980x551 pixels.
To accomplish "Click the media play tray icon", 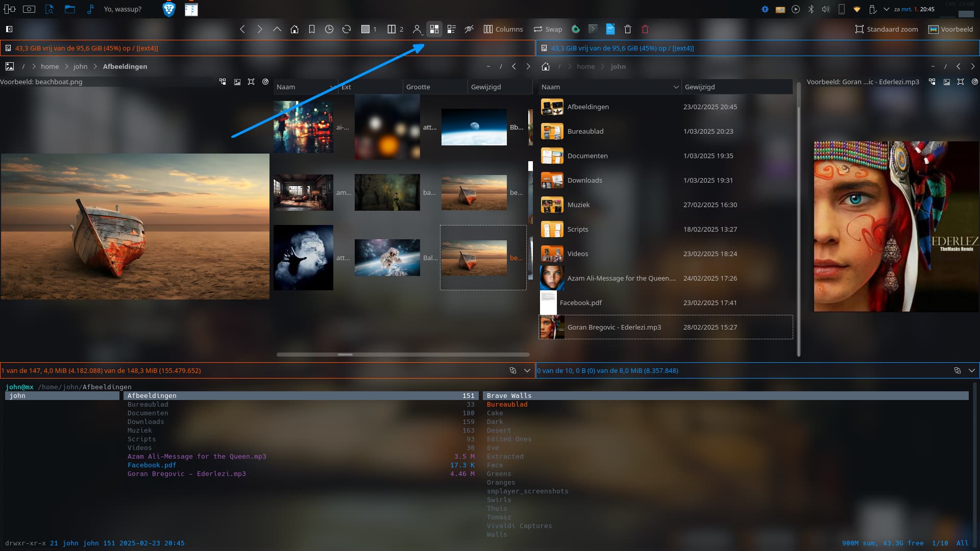I will click(x=796, y=9).
